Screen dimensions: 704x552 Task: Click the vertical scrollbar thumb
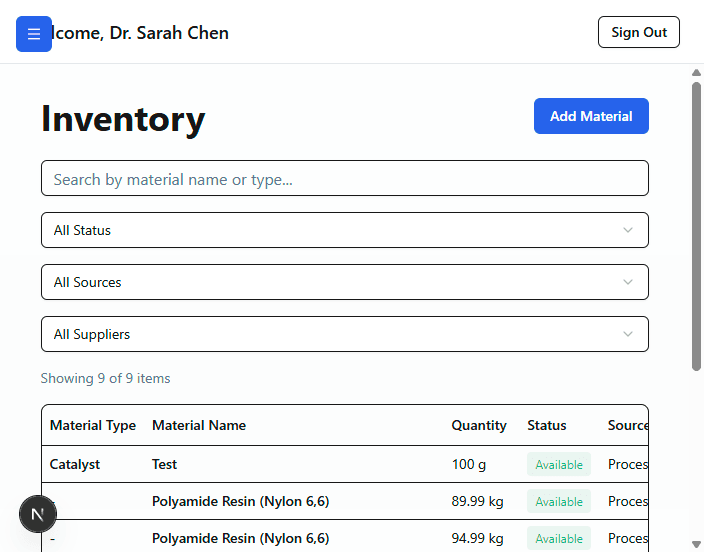point(696,226)
